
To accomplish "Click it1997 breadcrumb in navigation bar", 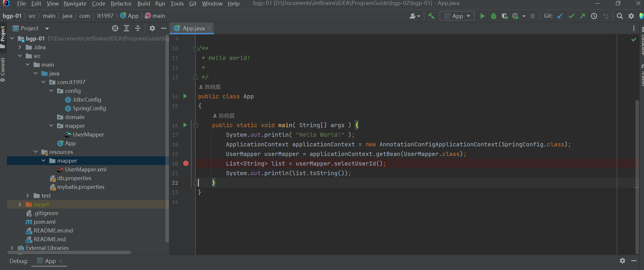I will tap(105, 16).
